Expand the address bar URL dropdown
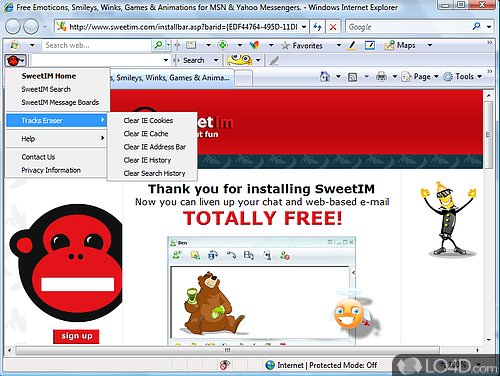This screenshot has height=376, width=500. [x=304, y=27]
